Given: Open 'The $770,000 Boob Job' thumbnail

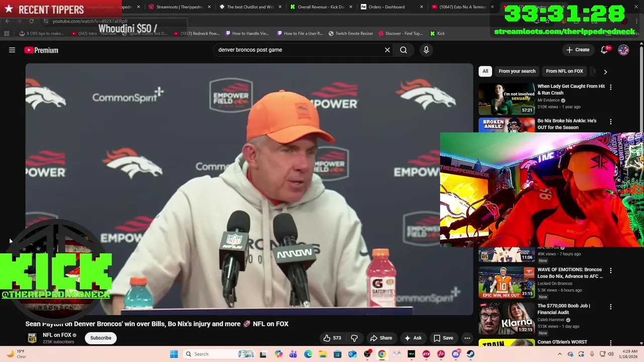Looking at the screenshot, I should 506,318.
